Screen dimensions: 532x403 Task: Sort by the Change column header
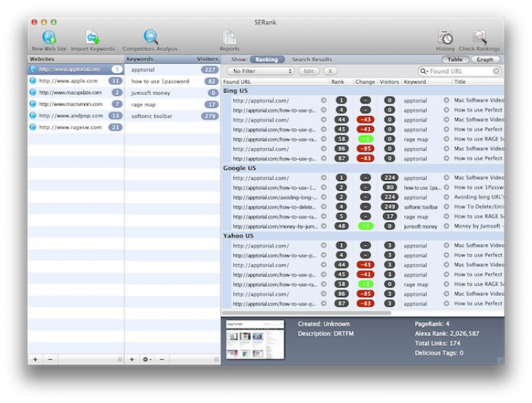(365, 82)
